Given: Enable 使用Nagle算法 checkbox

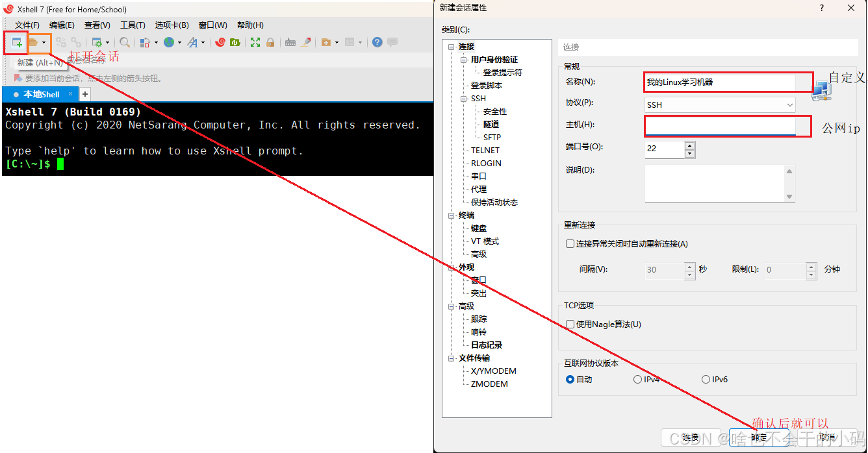Looking at the screenshot, I should pyautogui.click(x=570, y=324).
